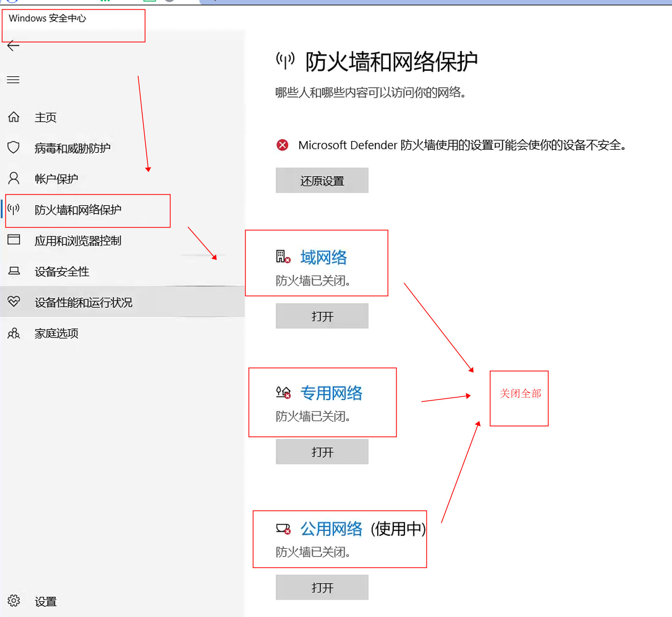Click the shield icon for 病毒和威胁防护

pos(14,147)
